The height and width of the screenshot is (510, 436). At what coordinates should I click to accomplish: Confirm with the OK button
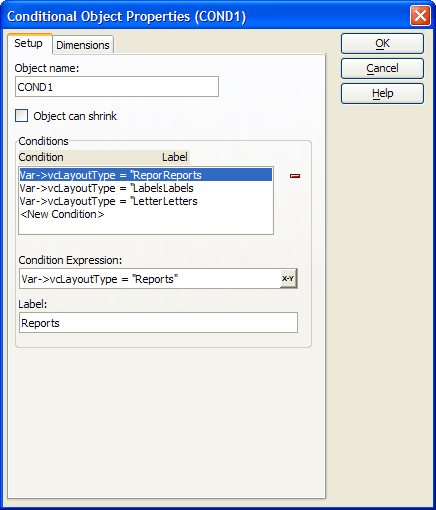click(382, 43)
